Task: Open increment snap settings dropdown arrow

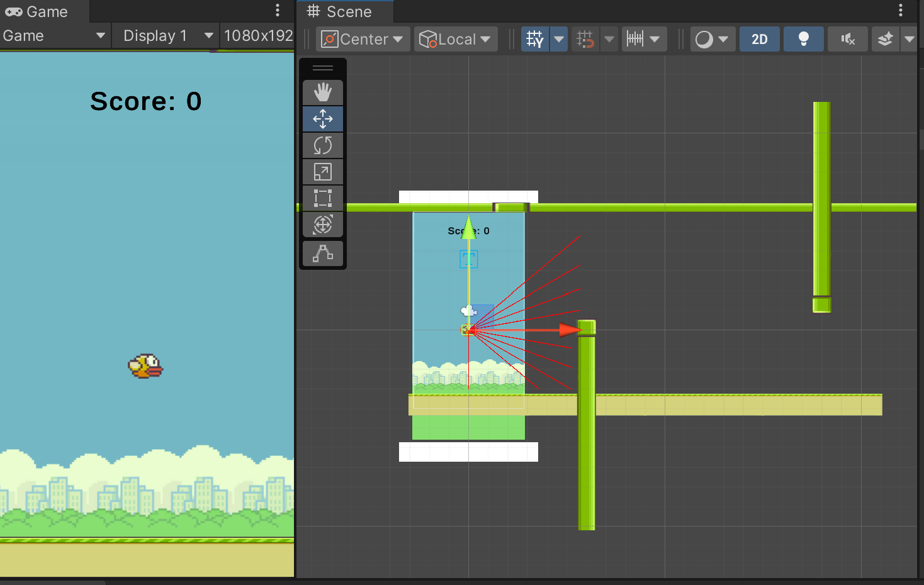Action: click(655, 40)
